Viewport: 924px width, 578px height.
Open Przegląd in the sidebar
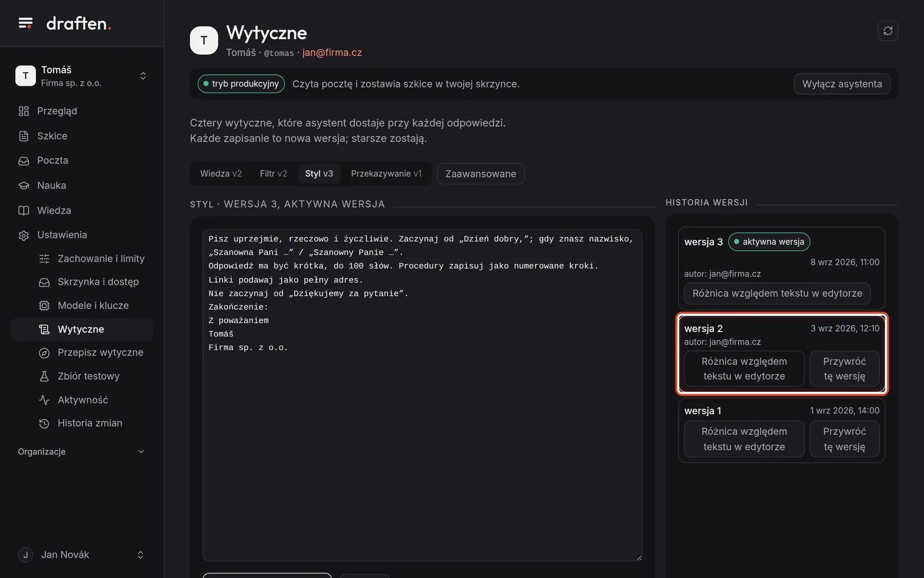point(82,111)
